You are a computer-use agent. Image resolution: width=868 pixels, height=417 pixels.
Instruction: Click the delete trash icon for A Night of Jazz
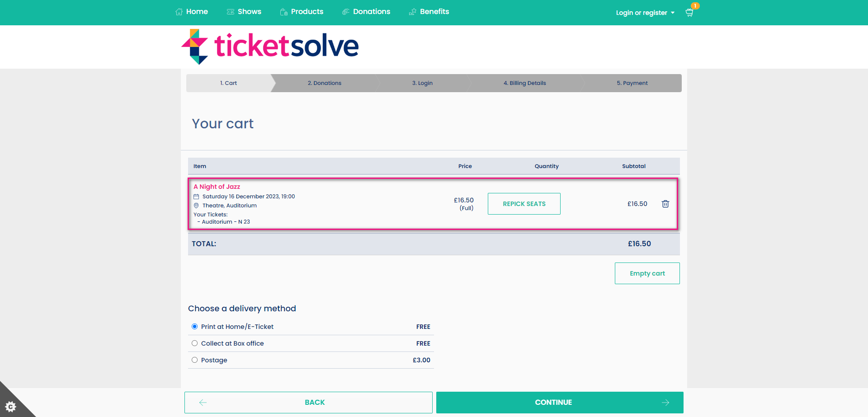[x=665, y=204]
